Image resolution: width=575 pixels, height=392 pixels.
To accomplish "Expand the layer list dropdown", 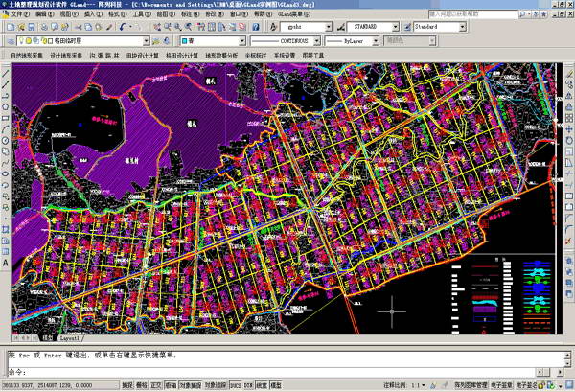I will (x=146, y=41).
